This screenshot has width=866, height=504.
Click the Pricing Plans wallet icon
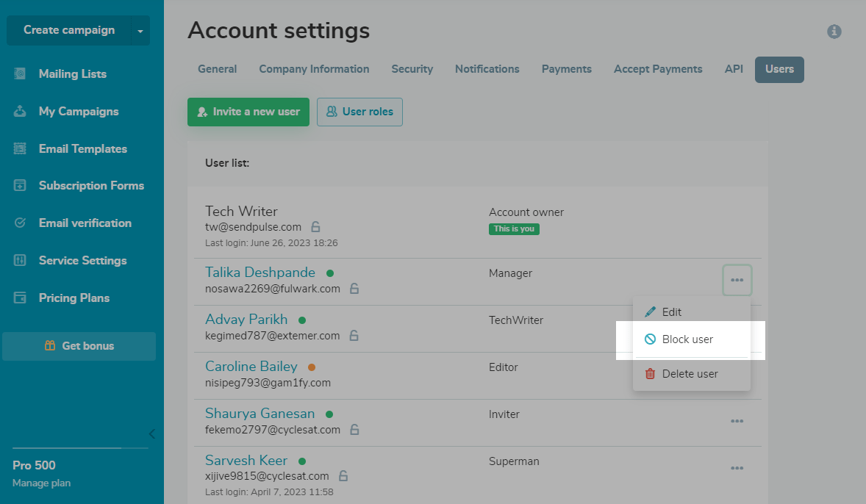click(20, 298)
